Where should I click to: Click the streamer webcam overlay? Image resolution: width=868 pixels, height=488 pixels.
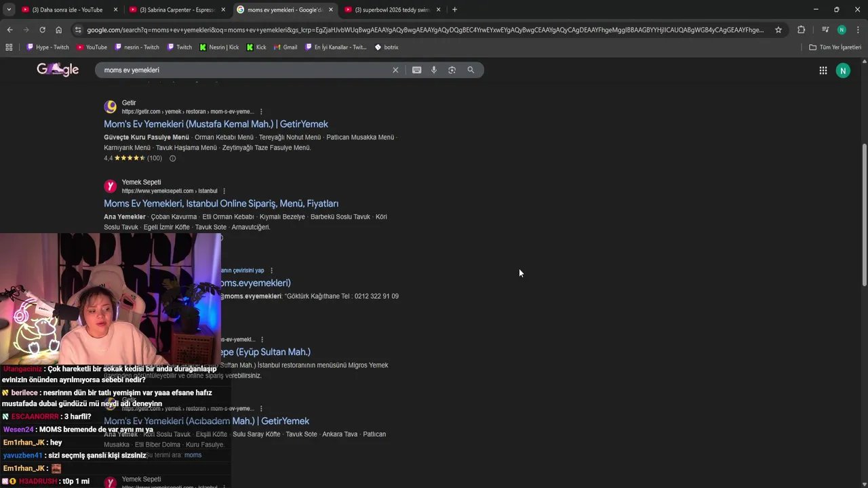pyautogui.click(x=111, y=300)
